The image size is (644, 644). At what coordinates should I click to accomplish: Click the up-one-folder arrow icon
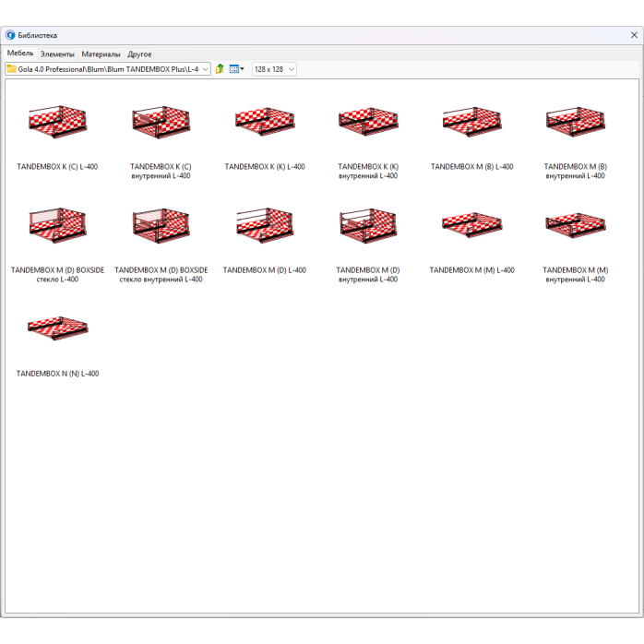[220, 69]
